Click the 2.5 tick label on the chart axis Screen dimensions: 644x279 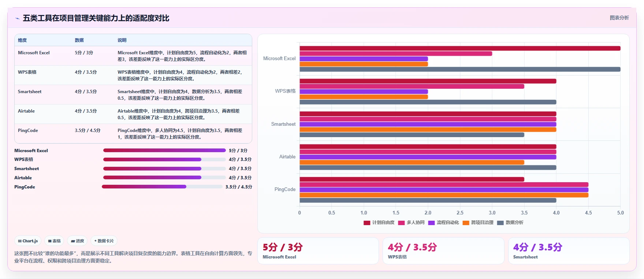460,213
